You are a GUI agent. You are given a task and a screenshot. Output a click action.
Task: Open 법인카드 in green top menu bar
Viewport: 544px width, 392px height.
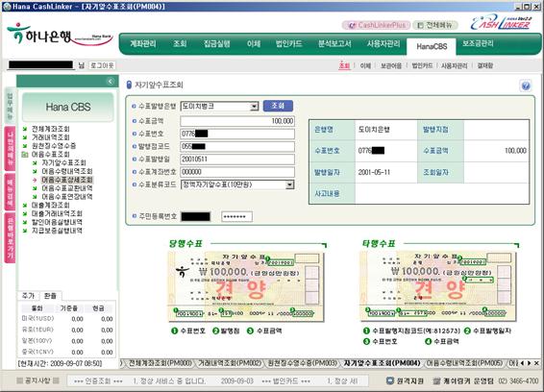(x=288, y=43)
